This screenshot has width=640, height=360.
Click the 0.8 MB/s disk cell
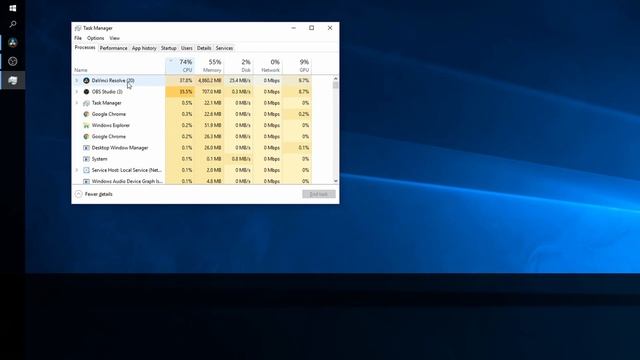238,159
